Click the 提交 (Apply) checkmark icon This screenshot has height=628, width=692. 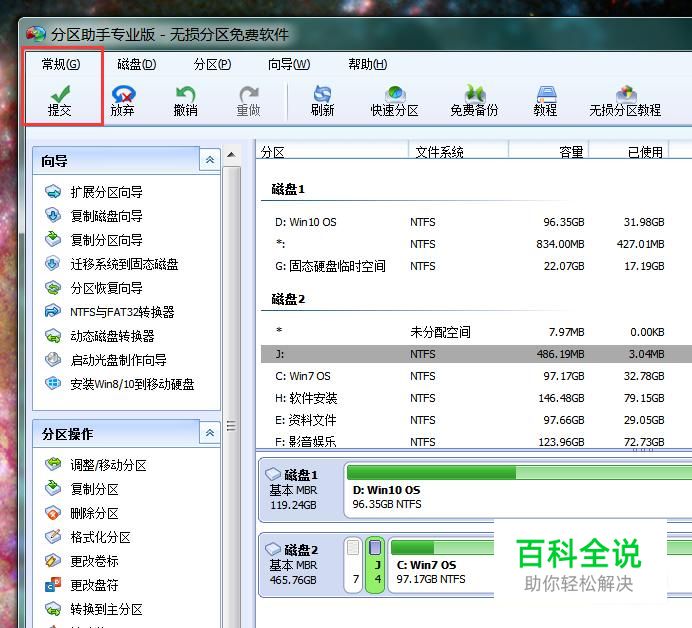(60, 94)
